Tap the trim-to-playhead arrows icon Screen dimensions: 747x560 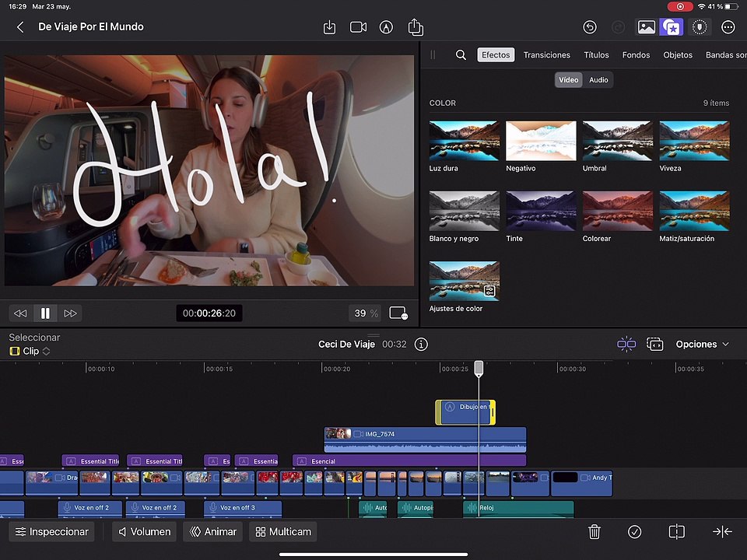click(x=722, y=531)
